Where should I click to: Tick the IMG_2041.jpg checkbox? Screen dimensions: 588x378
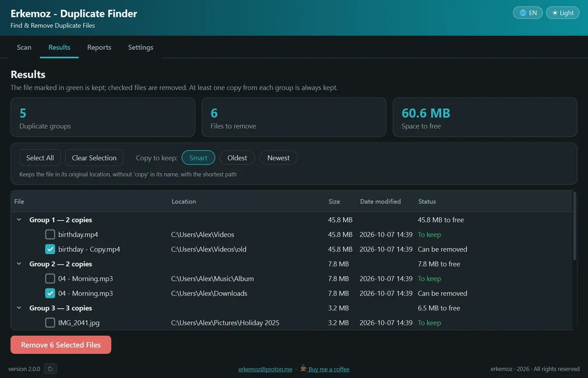coord(50,322)
